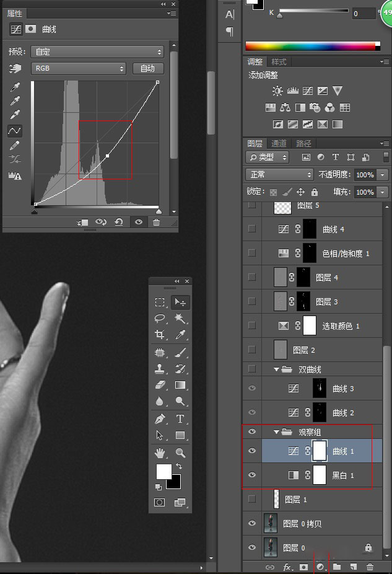Open the blend mode 正常 dropdown

(279, 175)
